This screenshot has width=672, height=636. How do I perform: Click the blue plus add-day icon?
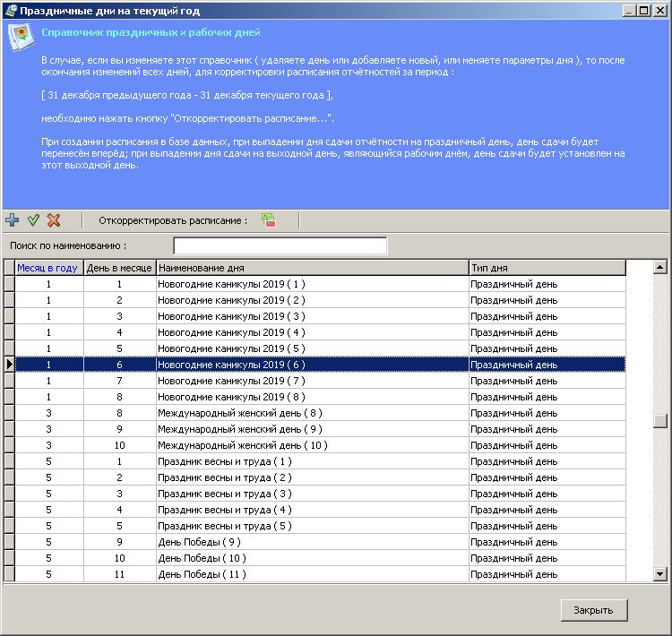click(x=12, y=220)
